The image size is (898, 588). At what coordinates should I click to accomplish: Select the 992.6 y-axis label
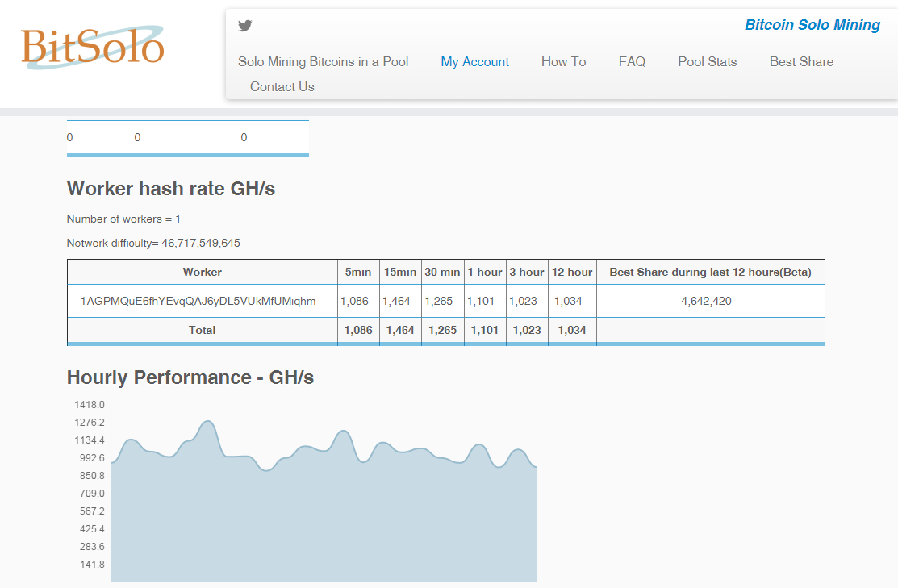[x=92, y=458]
